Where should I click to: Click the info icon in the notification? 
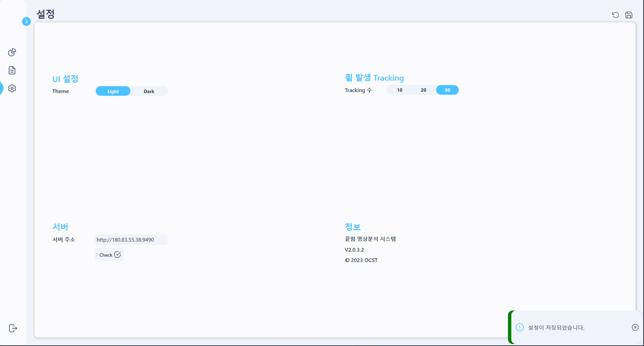click(x=520, y=327)
